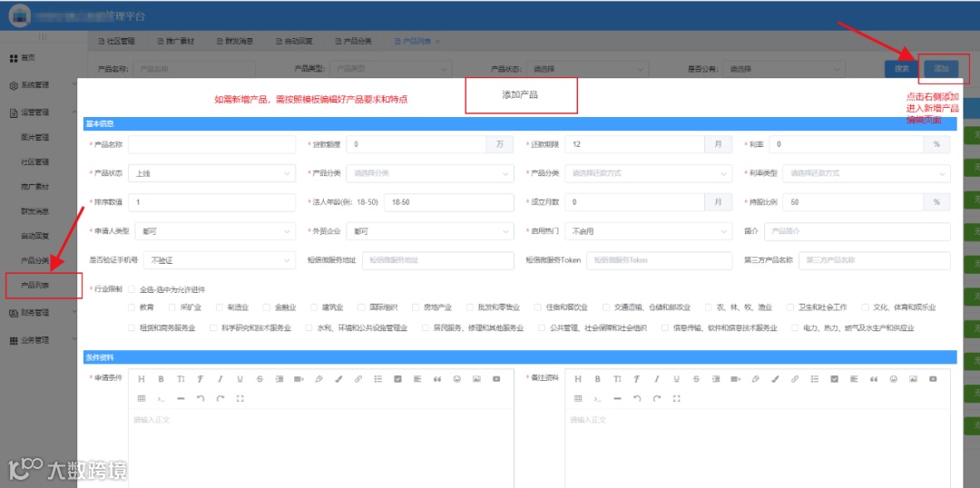Click the 搜索 button
980x488 pixels.
[901, 69]
